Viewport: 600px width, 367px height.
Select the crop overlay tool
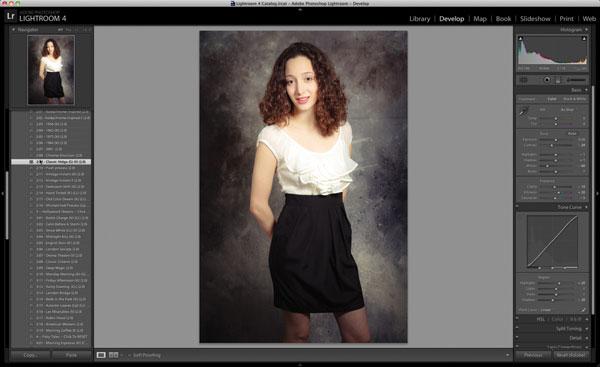(524, 80)
